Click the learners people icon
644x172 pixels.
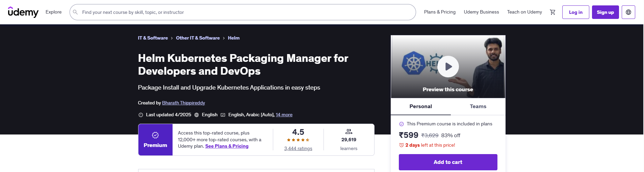pos(349,131)
